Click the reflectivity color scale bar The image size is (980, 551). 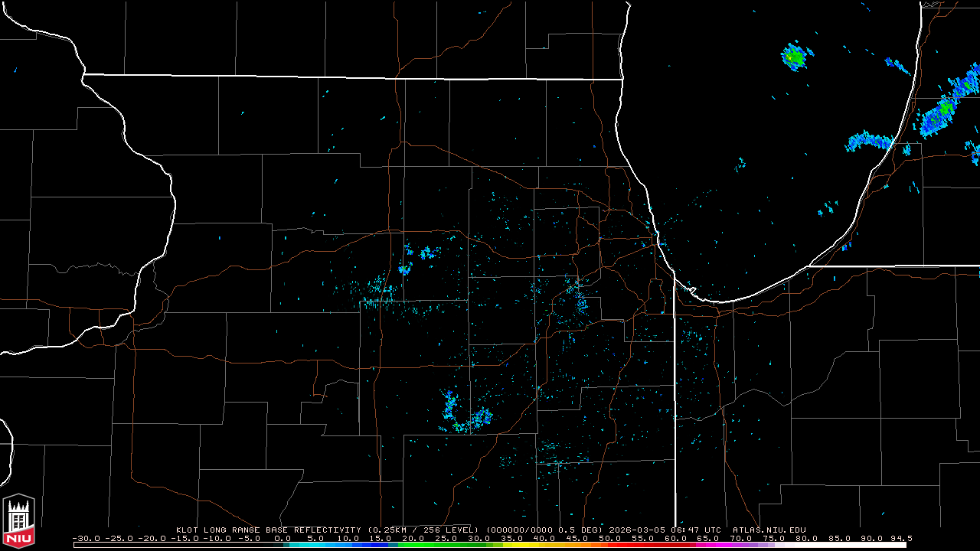tap(490, 545)
